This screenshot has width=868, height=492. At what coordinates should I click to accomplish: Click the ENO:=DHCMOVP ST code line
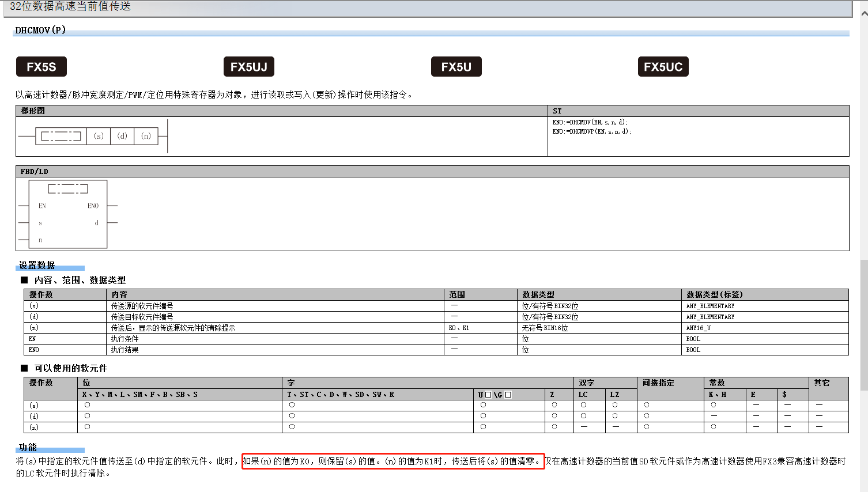[591, 132]
